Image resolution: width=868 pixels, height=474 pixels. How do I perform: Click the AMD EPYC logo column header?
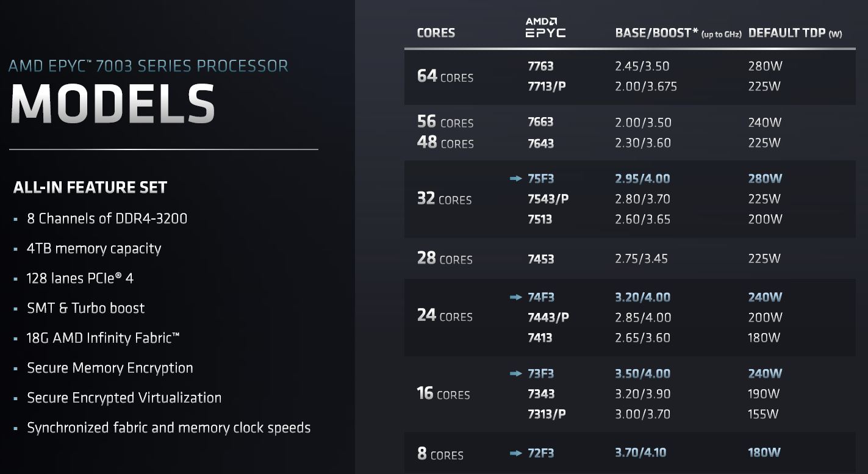coord(545,28)
